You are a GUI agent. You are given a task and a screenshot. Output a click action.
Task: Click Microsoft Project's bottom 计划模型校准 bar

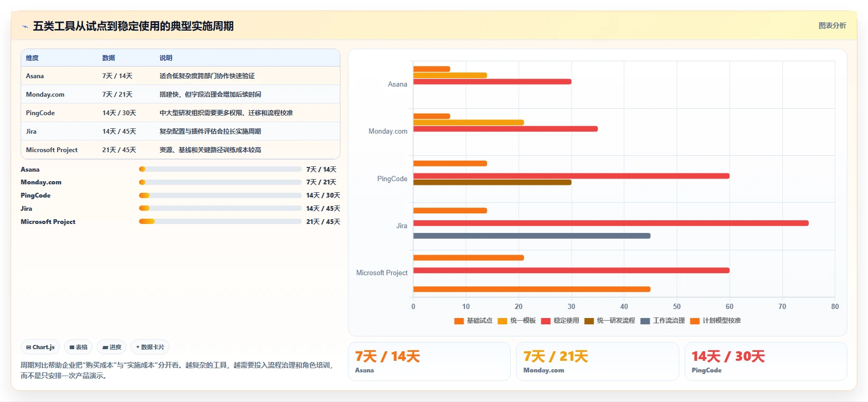[532, 289]
